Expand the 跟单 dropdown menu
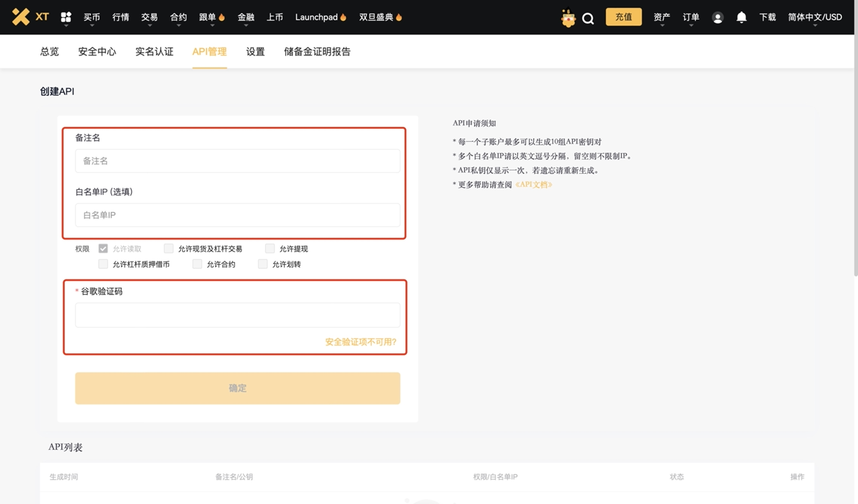Screen dimensions: 858x504 [207, 17]
